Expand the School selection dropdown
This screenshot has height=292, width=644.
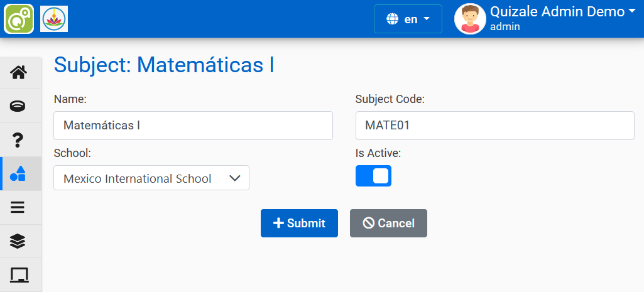click(x=151, y=178)
